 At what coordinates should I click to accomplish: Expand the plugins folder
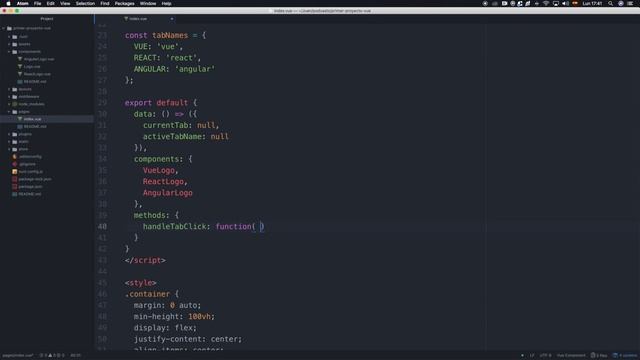coord(9,134)
